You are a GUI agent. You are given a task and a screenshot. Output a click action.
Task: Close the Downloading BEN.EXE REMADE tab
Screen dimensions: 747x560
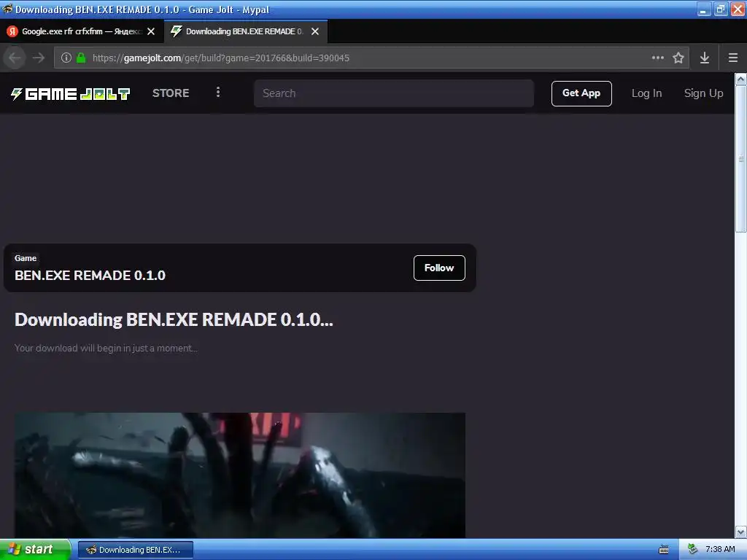(x=315, y=31)
